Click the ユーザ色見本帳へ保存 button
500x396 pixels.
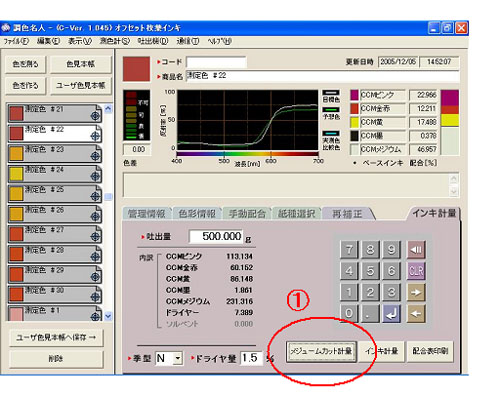click(x=56, y=338)
